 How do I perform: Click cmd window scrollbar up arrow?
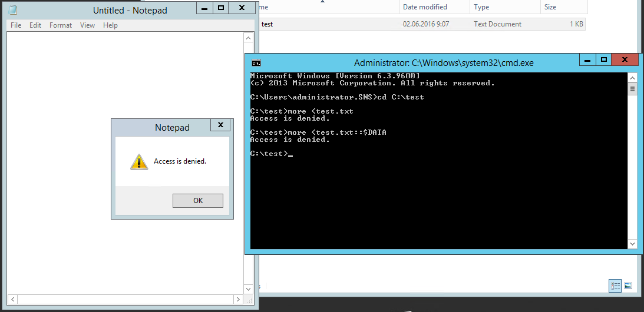(632, 78)
